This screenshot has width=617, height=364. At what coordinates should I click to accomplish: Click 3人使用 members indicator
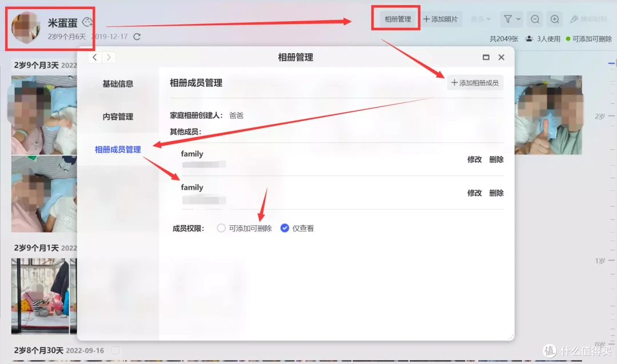tap(543, 38)
